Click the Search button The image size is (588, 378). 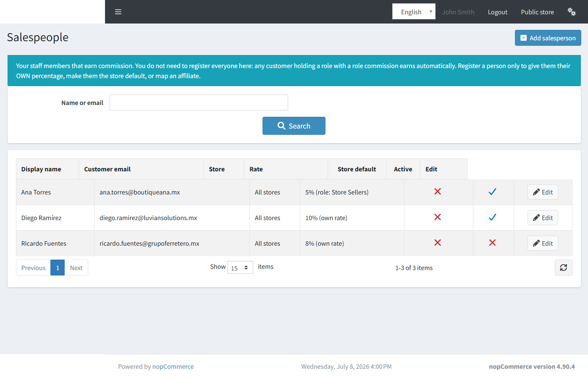click(294, 126)
